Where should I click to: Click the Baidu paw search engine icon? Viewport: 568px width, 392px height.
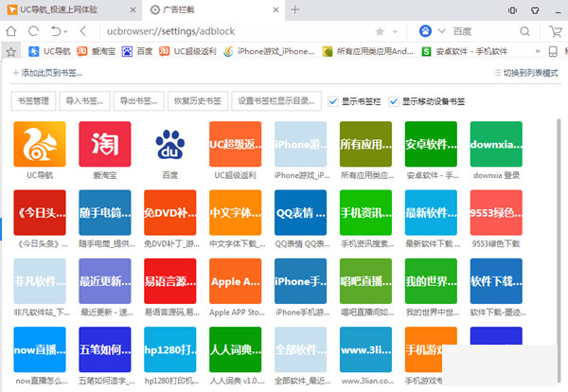425,31
